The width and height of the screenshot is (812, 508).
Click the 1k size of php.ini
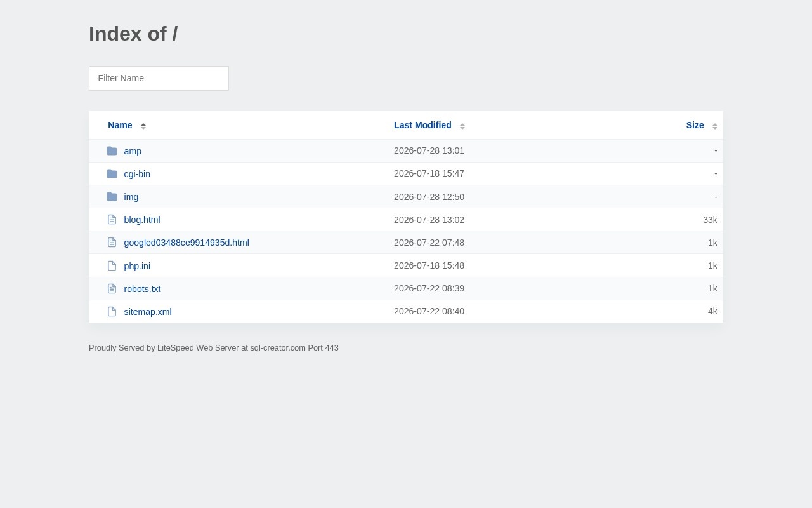click(x=712, y=265)
